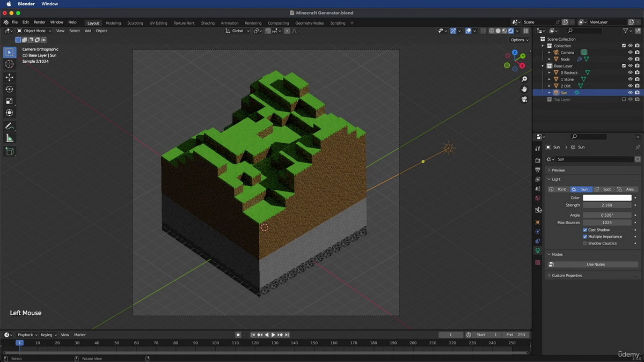
Task: Uncheck Multiple Importance option
Action: (x=585, y=237)
